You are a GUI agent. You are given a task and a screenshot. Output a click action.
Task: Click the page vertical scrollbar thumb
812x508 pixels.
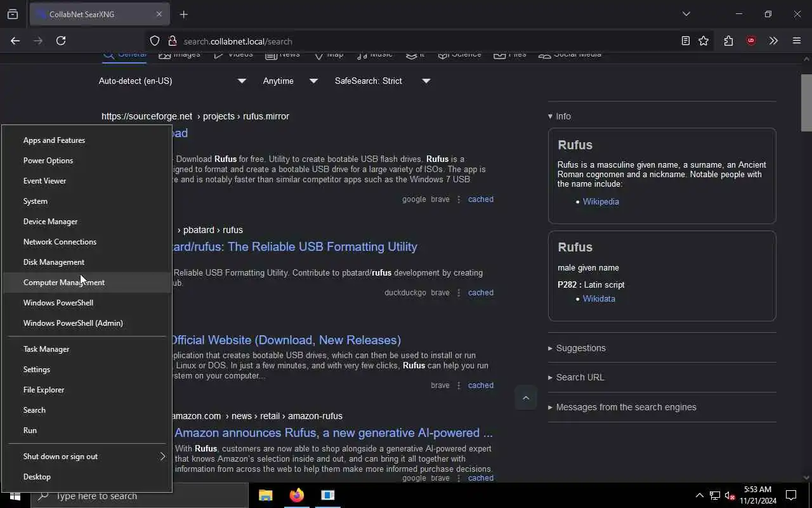[x=806, y=102]
